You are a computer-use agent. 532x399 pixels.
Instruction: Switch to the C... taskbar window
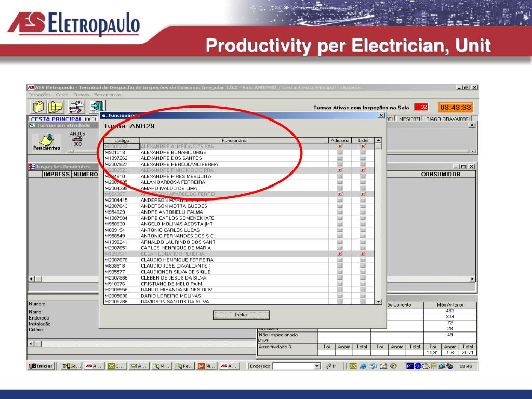click(x=116, y=366)
